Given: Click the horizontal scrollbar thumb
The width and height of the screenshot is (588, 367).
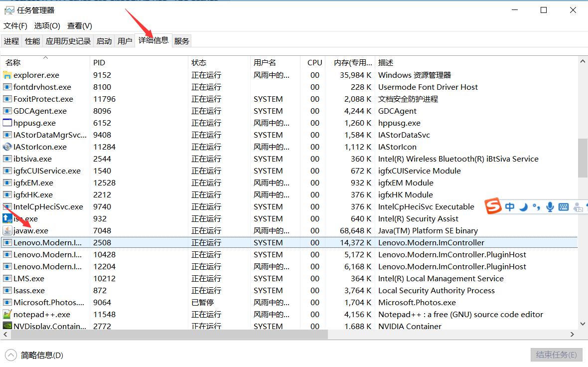Looking at the screenshot, I should 169,334.
